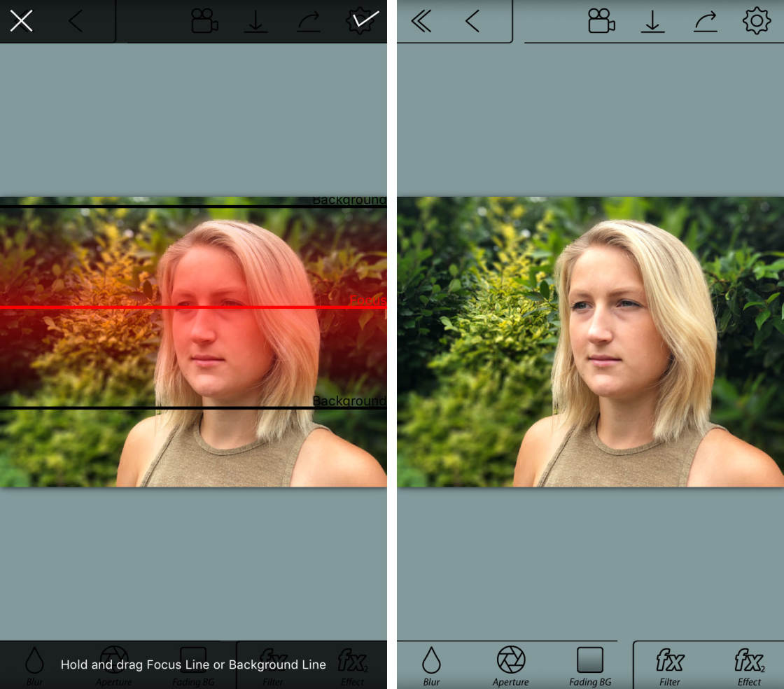Tap the share arrow in left screen

(x=309, y=22)
